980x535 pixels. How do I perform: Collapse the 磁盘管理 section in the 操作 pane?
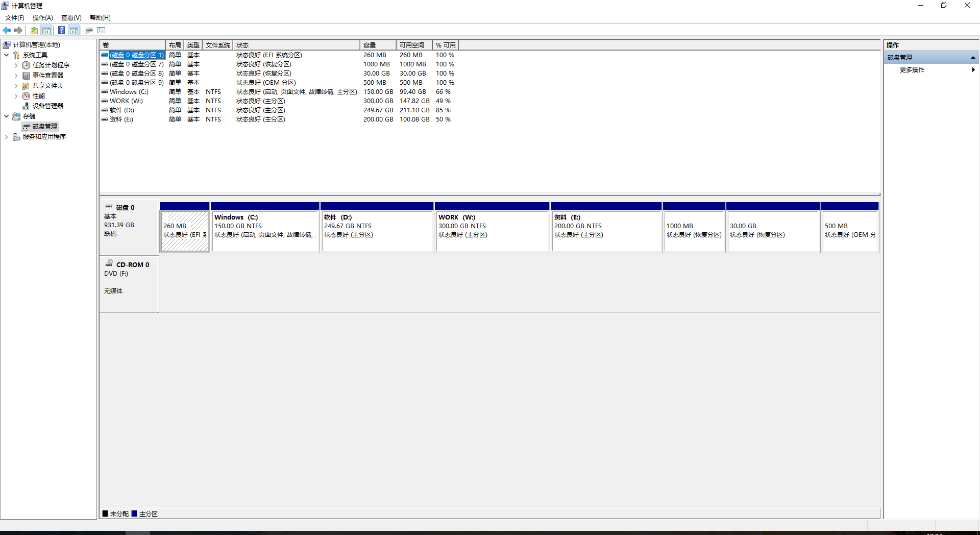[x=973, y=58]
